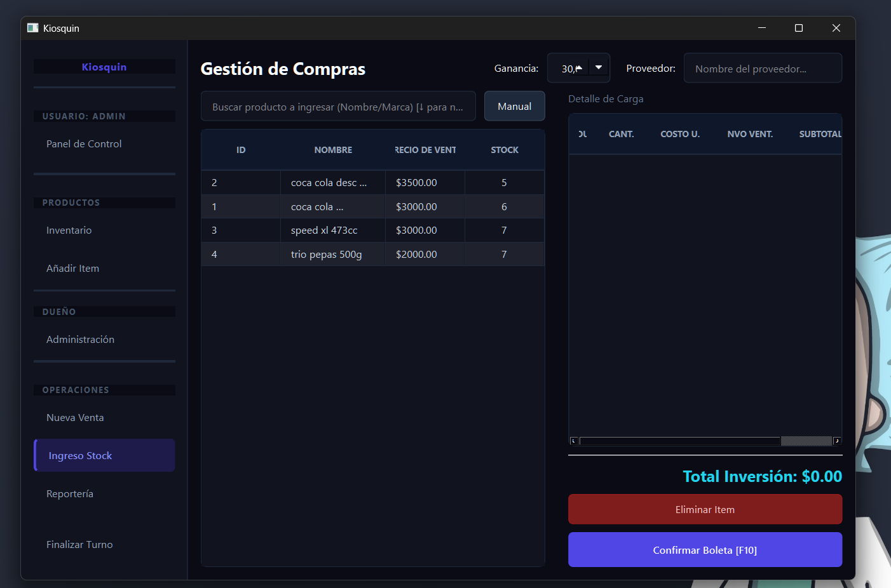Open the Administración page
This screenshot has width=891, height=588.
coord(80,339)
